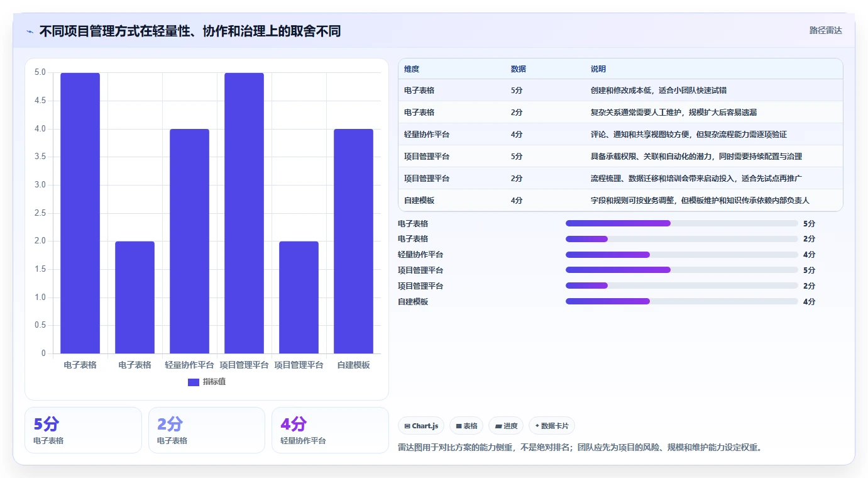This screenshot has height=478, width=868.
Task: Click the first 电子表格 progress bar showing 5分
Action: coord(681,223)
